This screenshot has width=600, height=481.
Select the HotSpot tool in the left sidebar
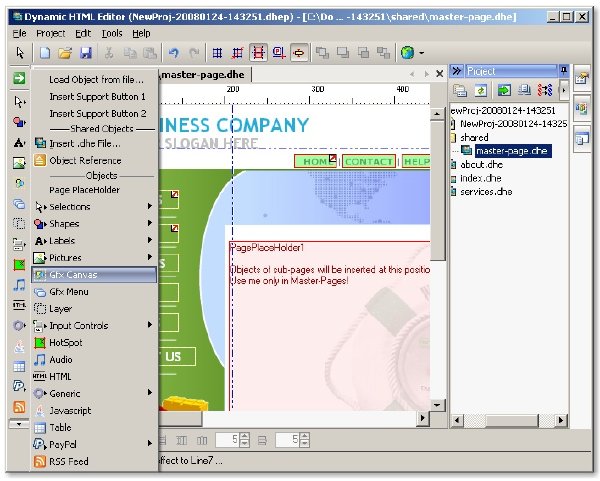coord(19,264)
